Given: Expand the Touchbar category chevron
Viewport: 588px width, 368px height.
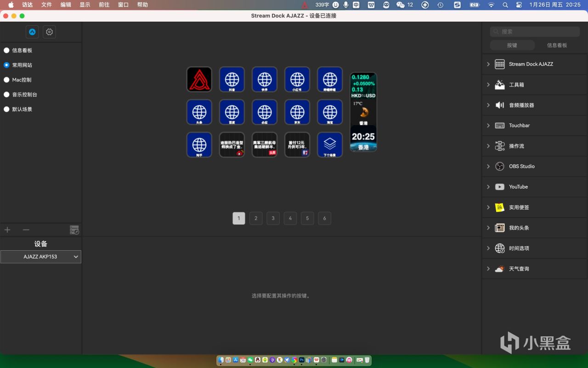Looking at the screenshot, I should pyautogui.click(x=488, y=126).
